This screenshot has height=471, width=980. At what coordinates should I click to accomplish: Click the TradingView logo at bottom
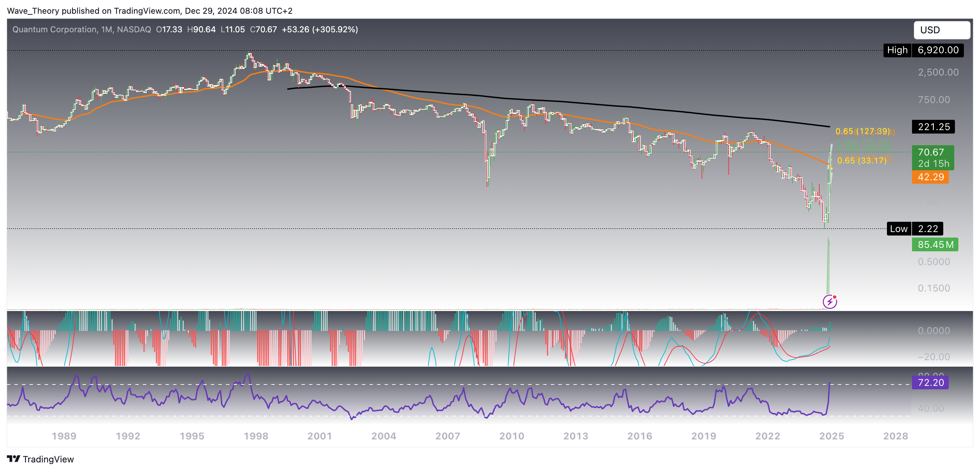click(40, 459)
